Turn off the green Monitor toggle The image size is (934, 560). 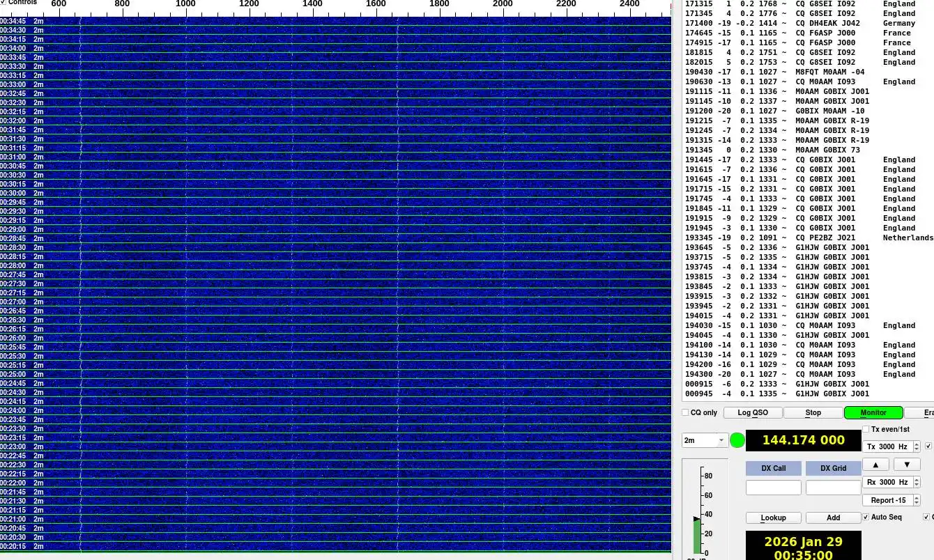tap(873, 412)
